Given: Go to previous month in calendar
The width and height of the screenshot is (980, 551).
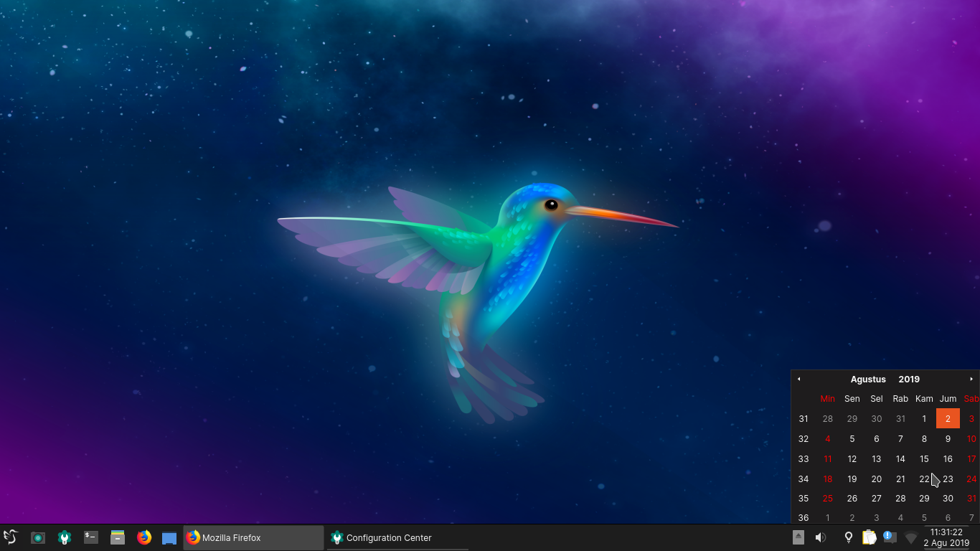Looking at the screenshot, I should click(x=798, y=379).
